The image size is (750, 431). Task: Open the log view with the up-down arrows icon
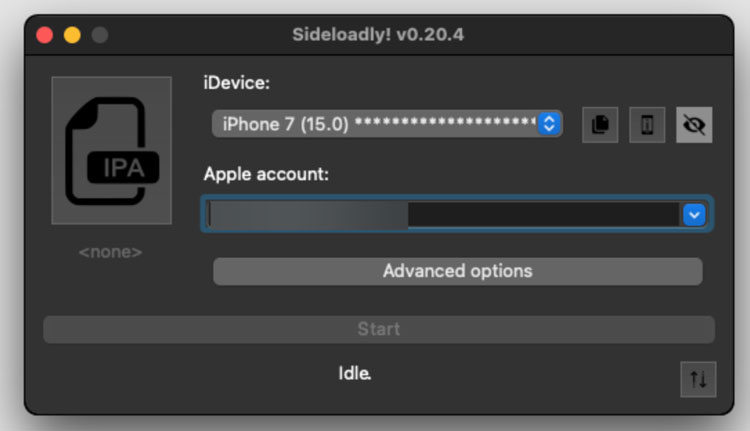point(698,379)
